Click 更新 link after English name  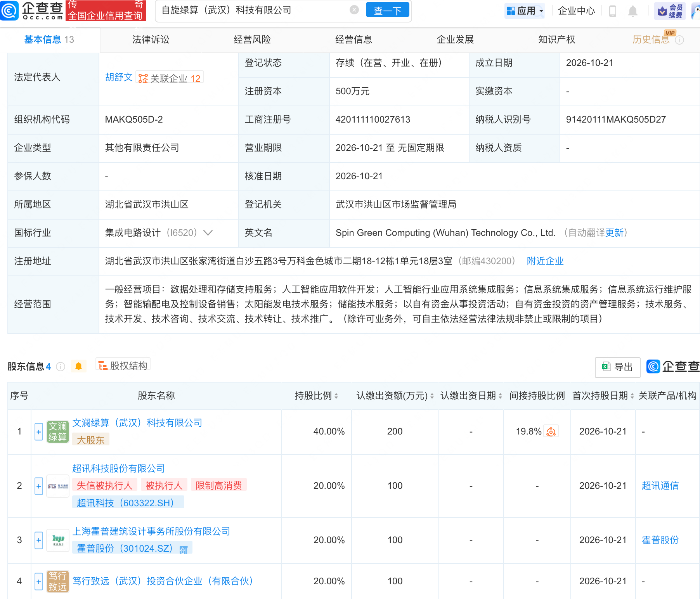614,233
